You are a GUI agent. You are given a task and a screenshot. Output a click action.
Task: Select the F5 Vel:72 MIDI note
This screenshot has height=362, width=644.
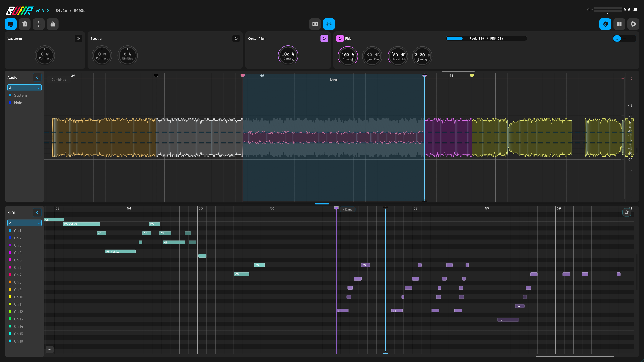120,251
